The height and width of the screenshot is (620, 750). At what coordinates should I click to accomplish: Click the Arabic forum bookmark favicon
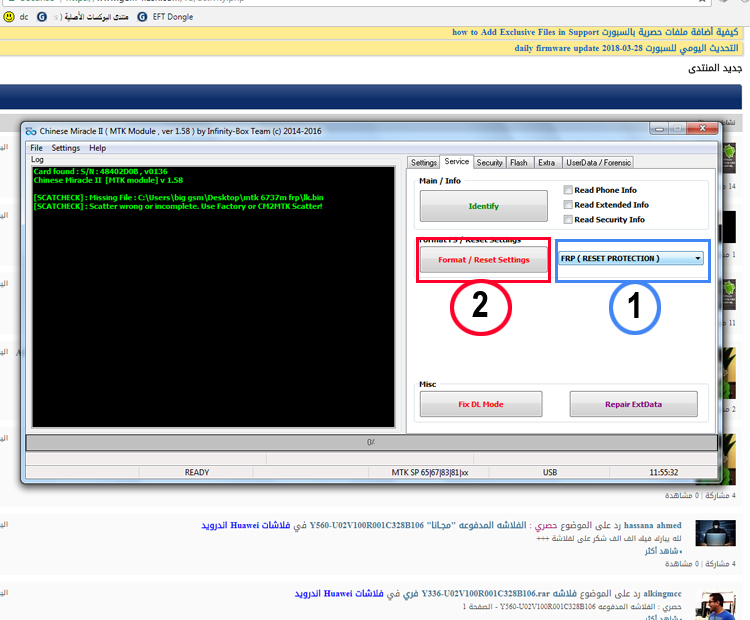pos(42,17)
